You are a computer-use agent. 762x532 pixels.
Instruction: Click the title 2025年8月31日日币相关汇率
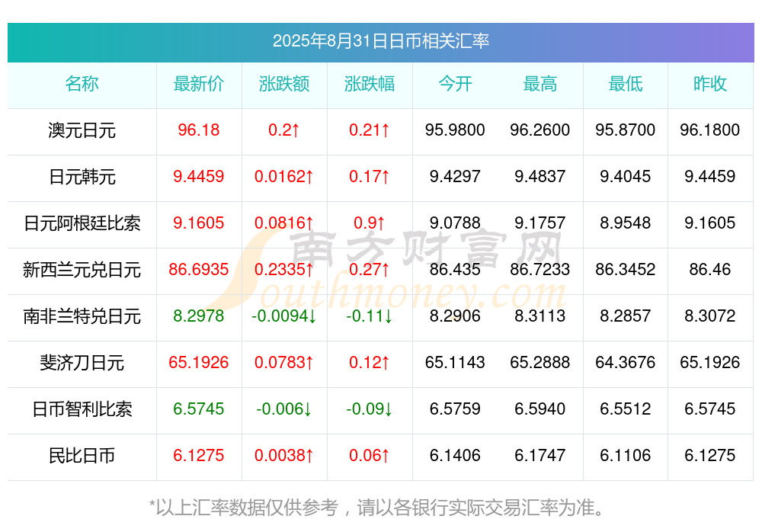point(380,41)
